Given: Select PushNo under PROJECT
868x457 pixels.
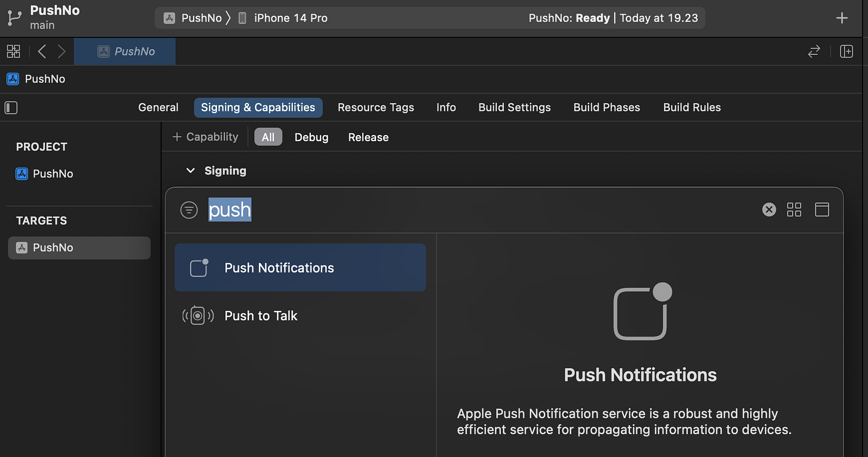Looking at the screenshot, I should 53,174.
